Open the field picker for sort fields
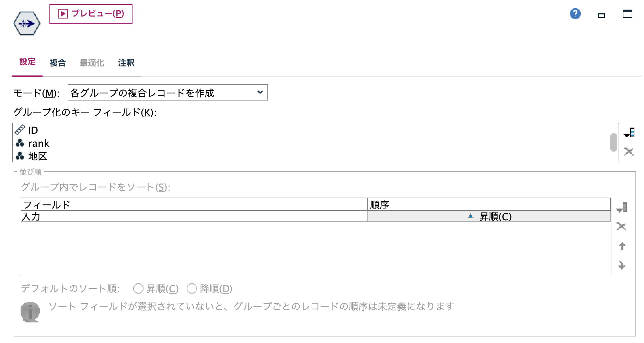644x343 pixels. (622, 207)
